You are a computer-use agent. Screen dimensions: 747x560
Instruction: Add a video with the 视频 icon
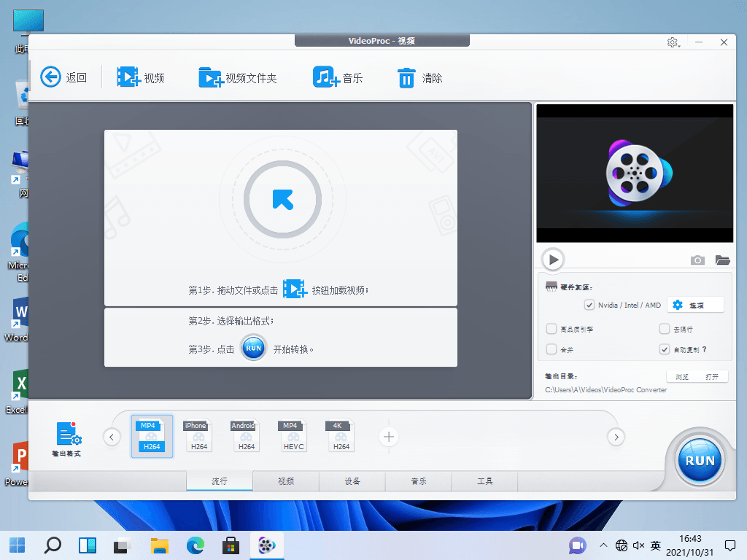128,77
